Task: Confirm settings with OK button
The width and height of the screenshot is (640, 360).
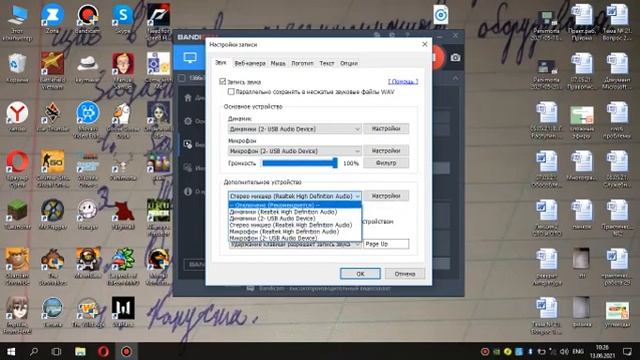Action: tap(360, 274)
